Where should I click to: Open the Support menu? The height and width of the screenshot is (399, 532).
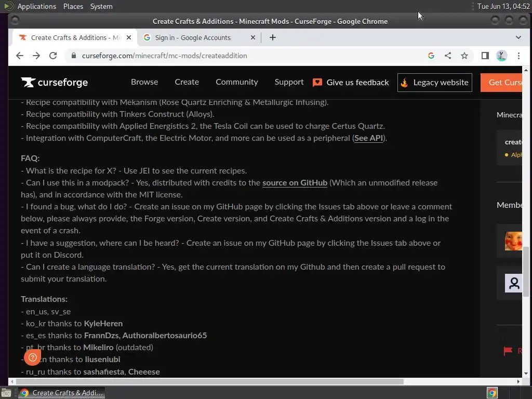[x=289, y=82]
